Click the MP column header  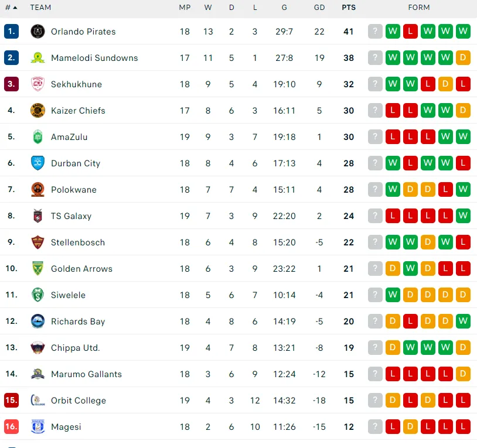pyautogui.click(x=185, y=8)
